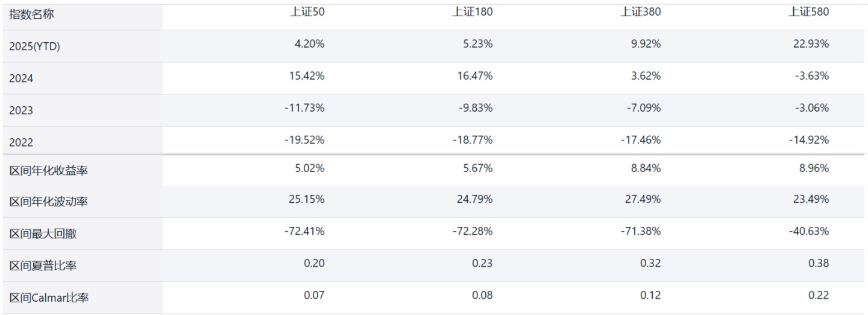
Task: Click the 上证180 column header
Action: [473, 12]
